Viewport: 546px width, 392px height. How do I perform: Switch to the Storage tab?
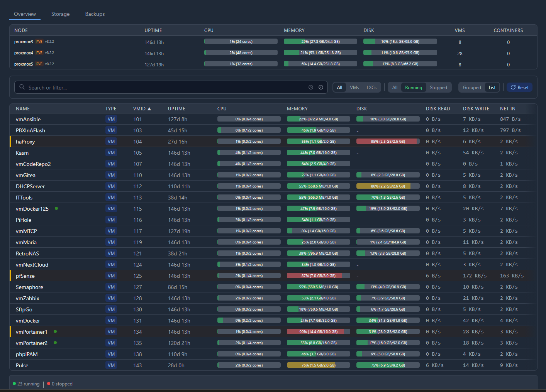click(x=61, y=14)
